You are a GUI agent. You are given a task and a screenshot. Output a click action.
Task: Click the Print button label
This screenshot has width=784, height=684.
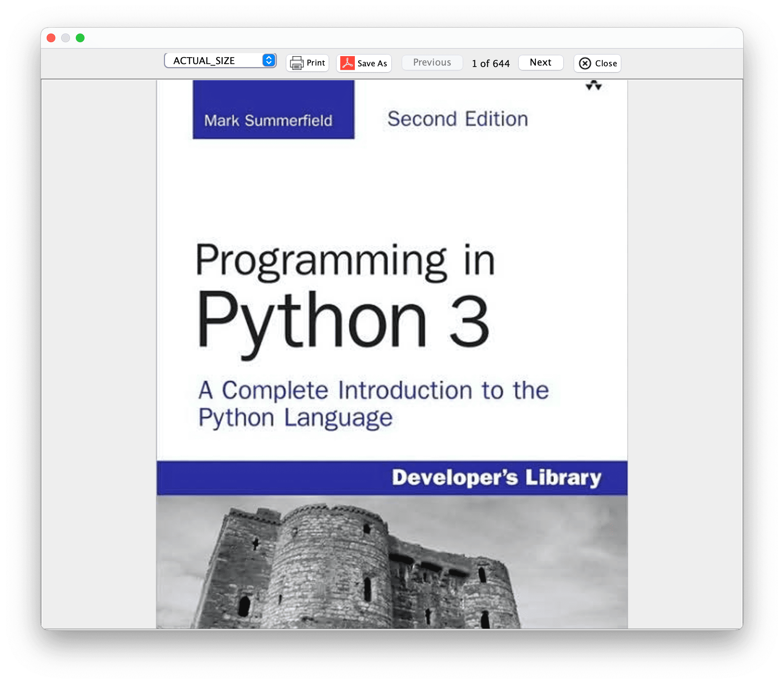pos(315,63)
